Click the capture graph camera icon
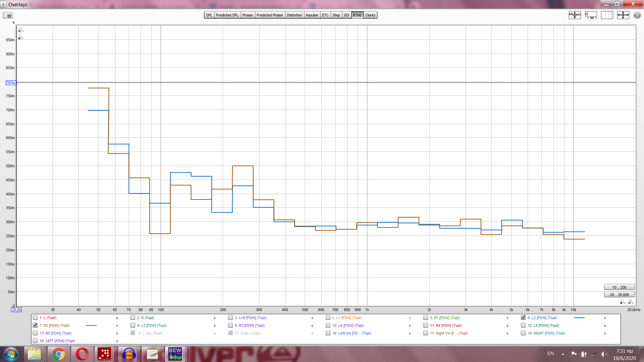Image resolution: width=644 pixels, height=362 pixels. 7,15
